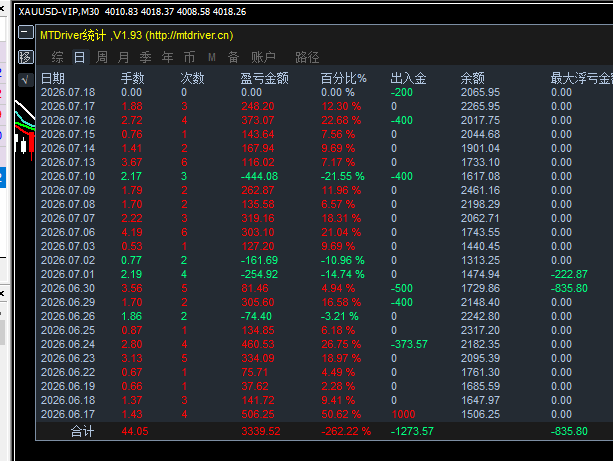Click balance value 2461.16
This screenshot has height=461, width=613.
pos(480,190)
